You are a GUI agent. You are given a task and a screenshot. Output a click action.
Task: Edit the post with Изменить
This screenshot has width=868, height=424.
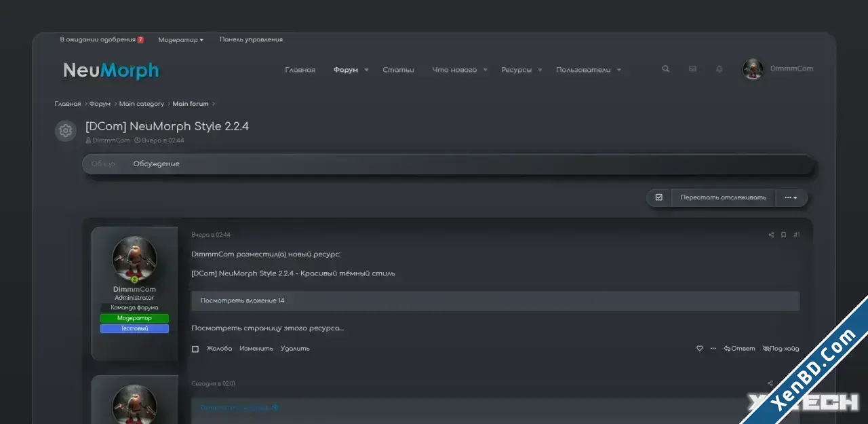256,349
